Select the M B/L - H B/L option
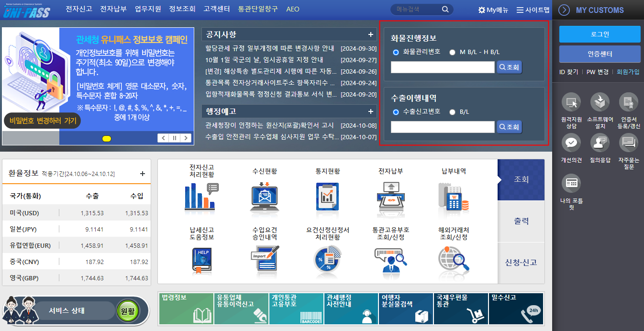This screenshot has height=331, width=644. (x=452, y=52)
